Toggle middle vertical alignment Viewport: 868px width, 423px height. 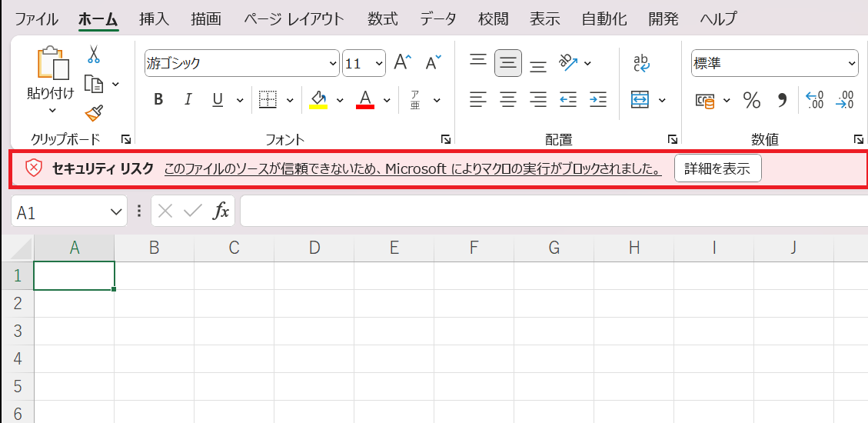507,63
